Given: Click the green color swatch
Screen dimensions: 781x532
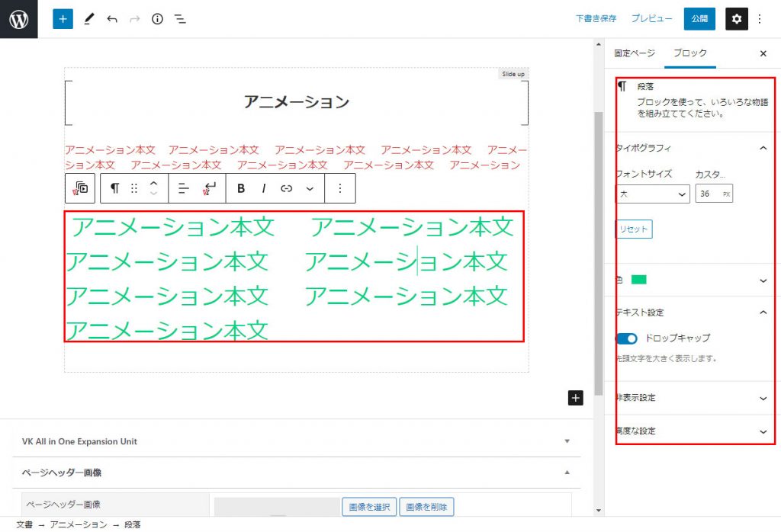Looking at the screenshot, I should (x=638, y=280).
